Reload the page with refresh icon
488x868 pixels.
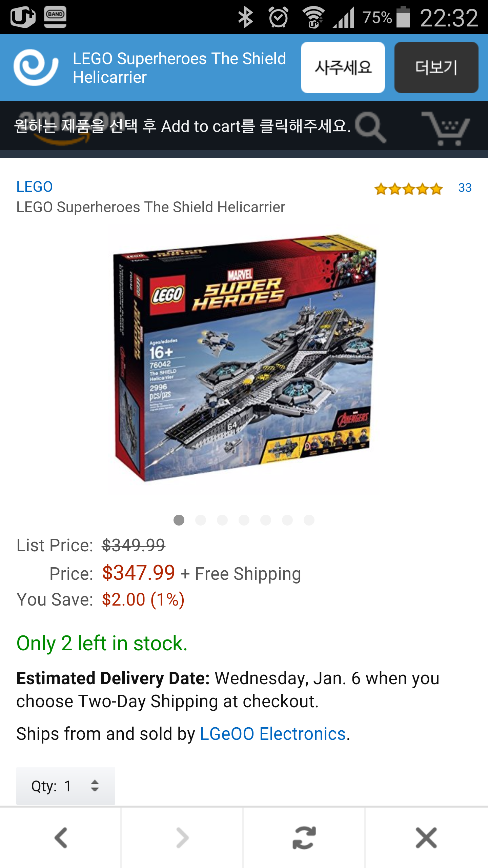pos(304,838)
